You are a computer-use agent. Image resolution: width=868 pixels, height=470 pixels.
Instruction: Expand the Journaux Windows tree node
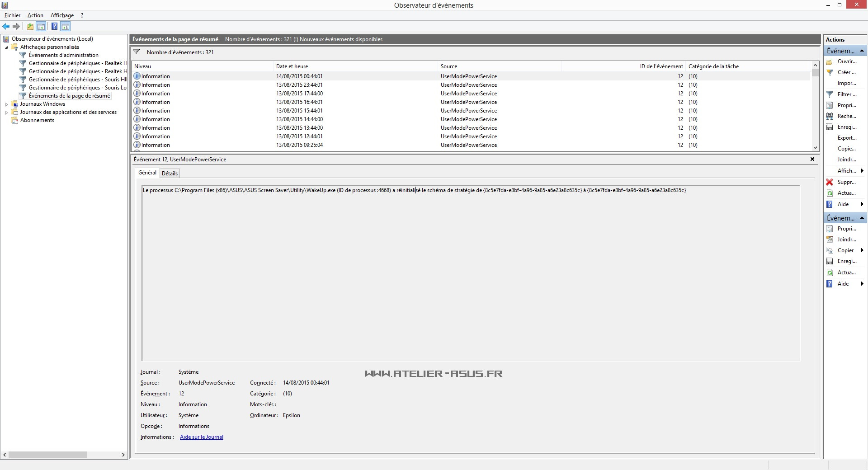tap(6, 104)
